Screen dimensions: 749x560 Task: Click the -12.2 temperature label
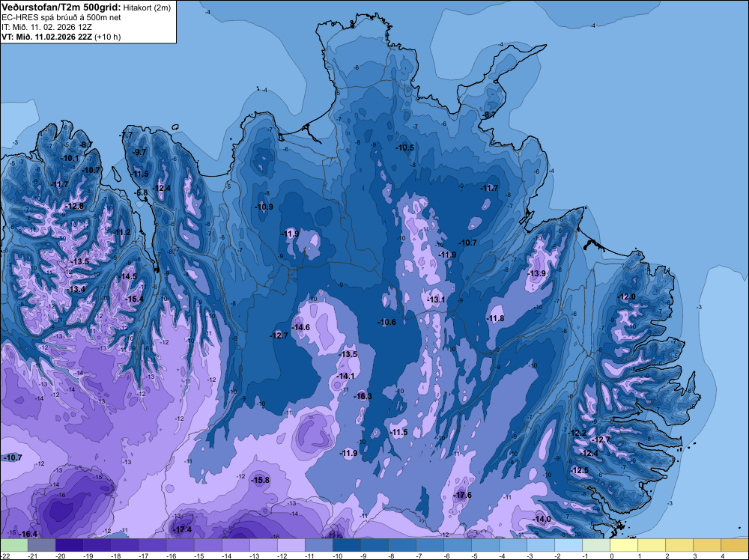click(x=577, y=433)
